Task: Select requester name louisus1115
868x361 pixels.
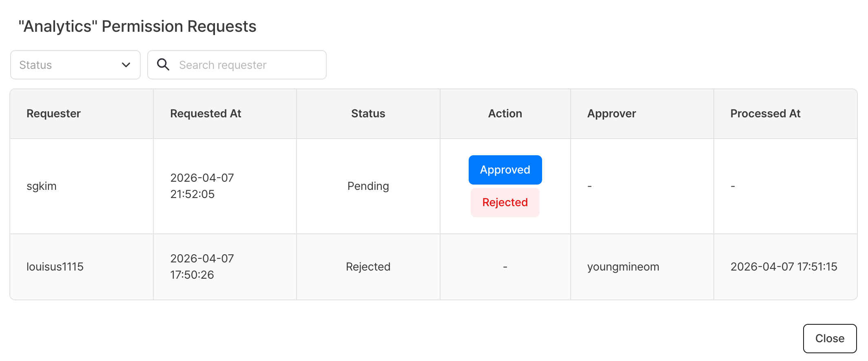Action: [55, 267]
